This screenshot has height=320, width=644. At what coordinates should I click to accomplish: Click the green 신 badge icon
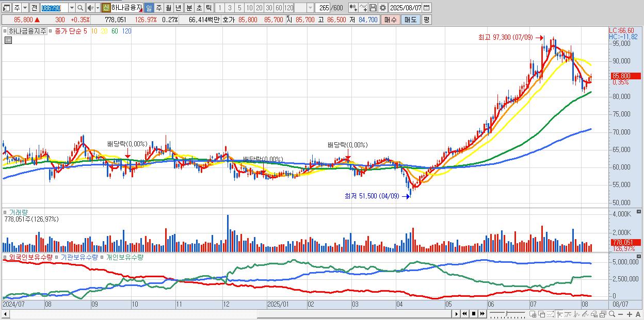[x=106, y=8]
